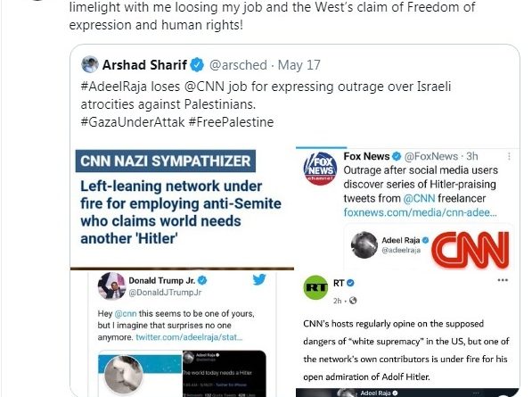Click the May 17 tweet date
532x397 pixels.
[x=299, y=65]
